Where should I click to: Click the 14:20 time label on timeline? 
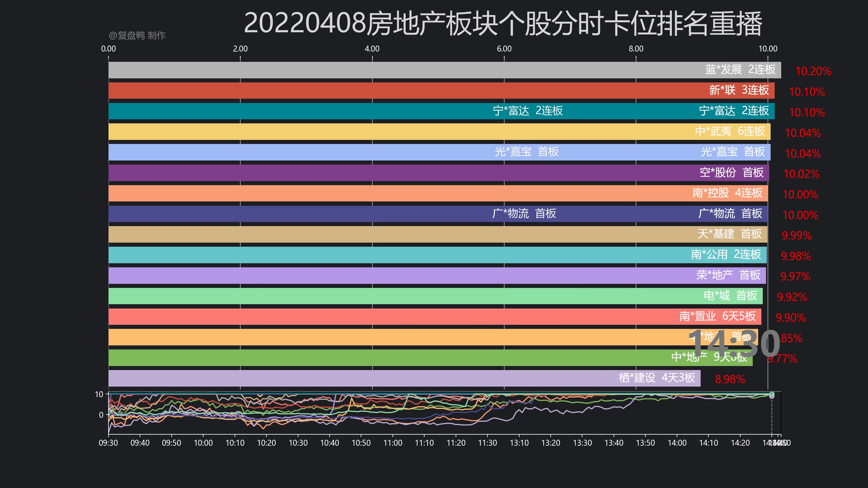pyautogui.click(x=740, y=442)
